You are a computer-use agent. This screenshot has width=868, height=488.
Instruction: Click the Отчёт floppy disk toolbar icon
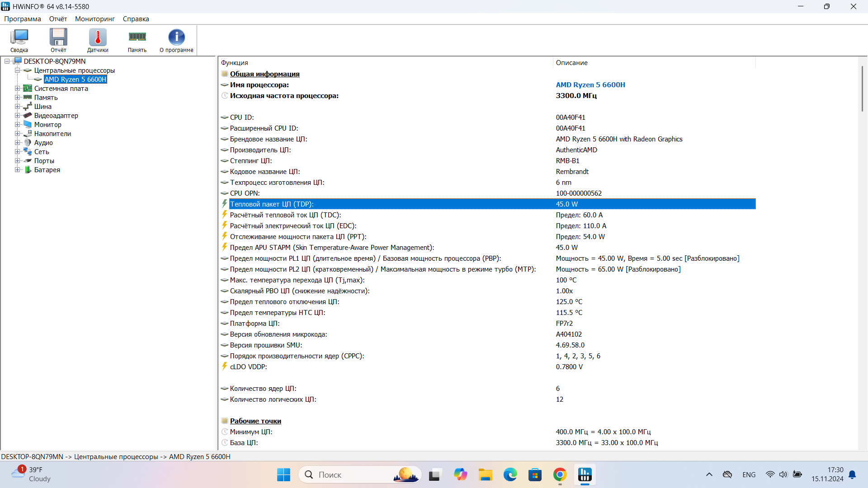(x=58, y=40)
